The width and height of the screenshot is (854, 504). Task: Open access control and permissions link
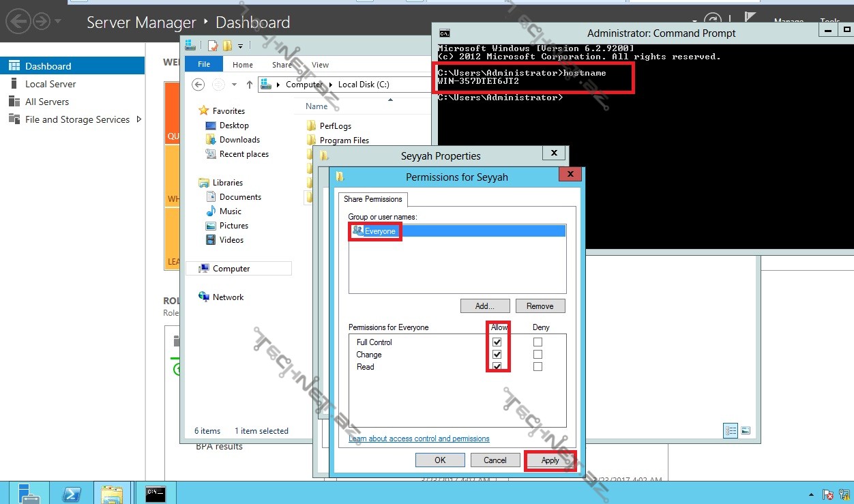419,439
